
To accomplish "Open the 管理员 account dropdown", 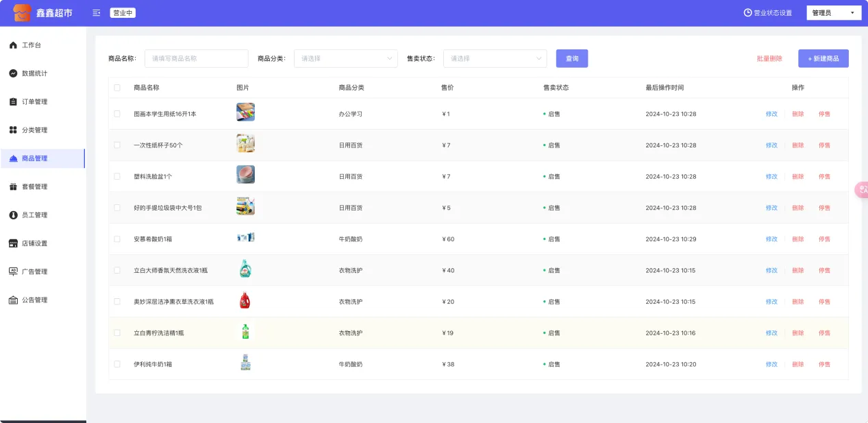I will coord(834,13).
